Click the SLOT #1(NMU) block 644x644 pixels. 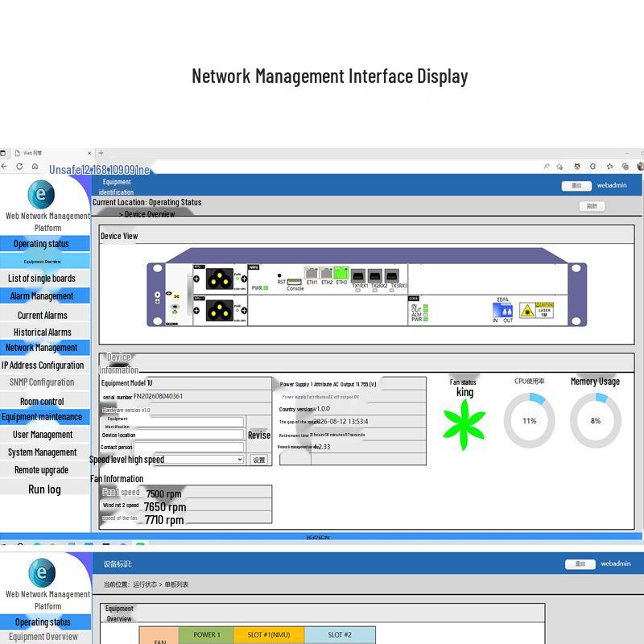click(x=269, y=635)
